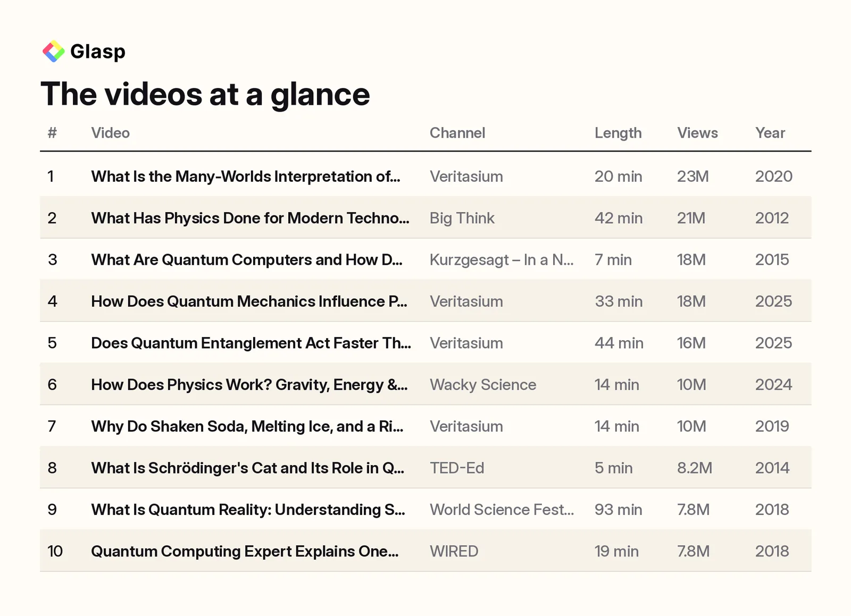
Task: Select the 'WIRED' channel cell
Action: (x=454, y=551)
